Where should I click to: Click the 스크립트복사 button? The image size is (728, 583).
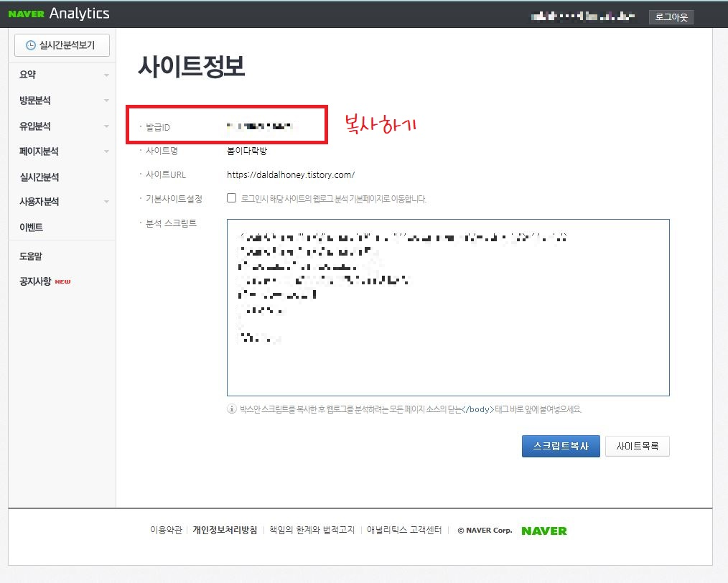coord(561,446)
